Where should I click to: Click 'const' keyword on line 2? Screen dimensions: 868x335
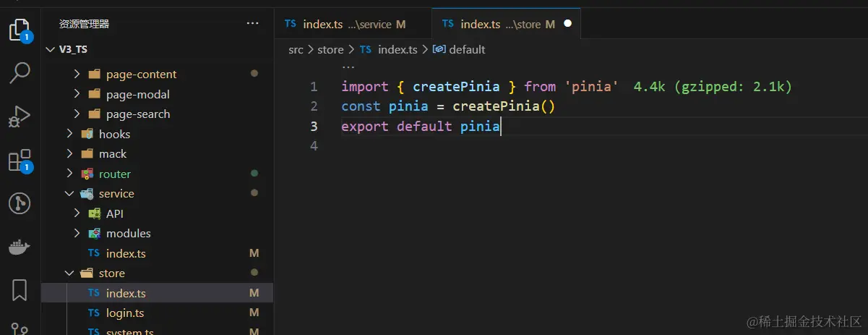[x=361, y=106]
